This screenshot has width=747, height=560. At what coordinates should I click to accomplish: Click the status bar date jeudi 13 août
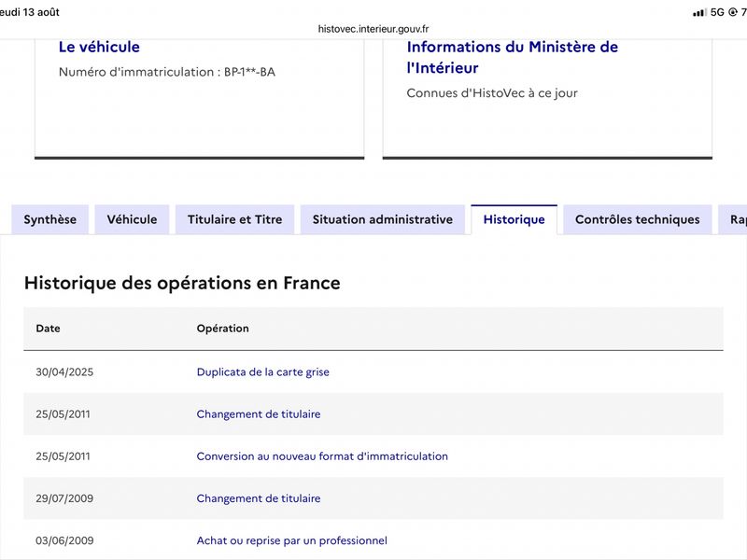pos(30,12)
